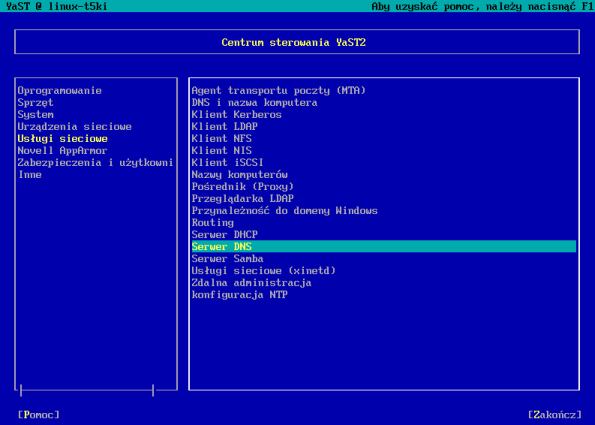Launch konfiguracja NTP module
Viewport: 595px width, 425px height.
tap(239, 295)
